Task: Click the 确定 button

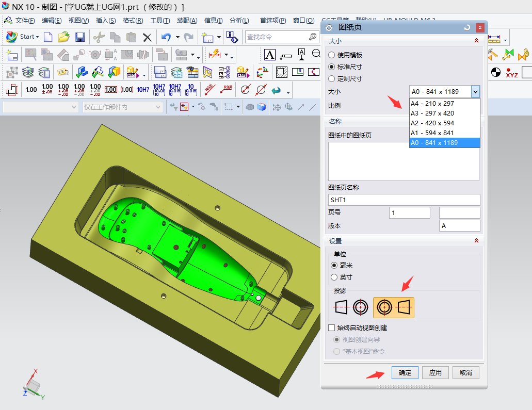Action: point(405,372)
